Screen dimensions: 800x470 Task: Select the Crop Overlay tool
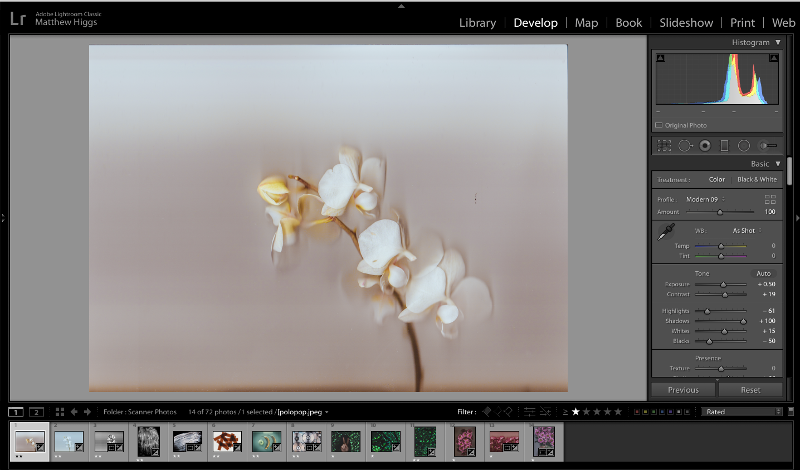pos(664,145)
